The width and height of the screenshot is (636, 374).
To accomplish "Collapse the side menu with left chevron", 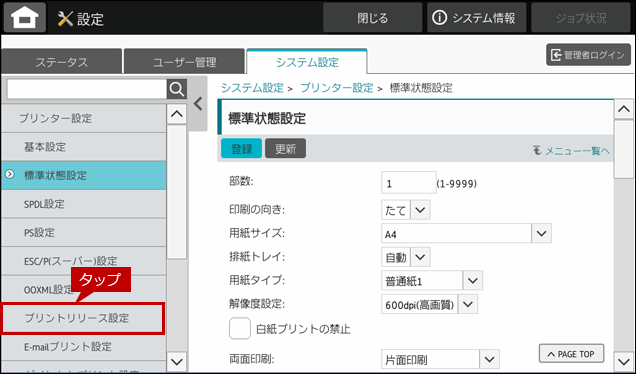I will coord(198,104).
